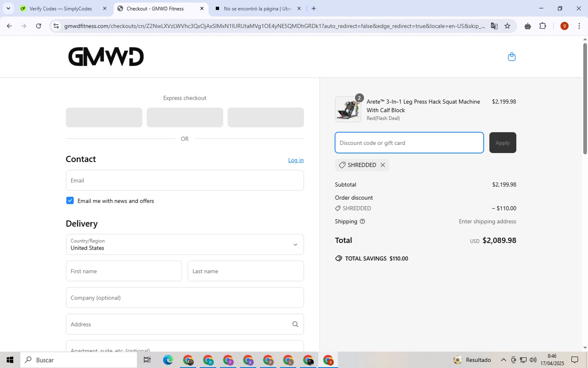Click the Last name field
Viewport: 588px width, 368px height.
pyautogui.click(x=246, y=271)
